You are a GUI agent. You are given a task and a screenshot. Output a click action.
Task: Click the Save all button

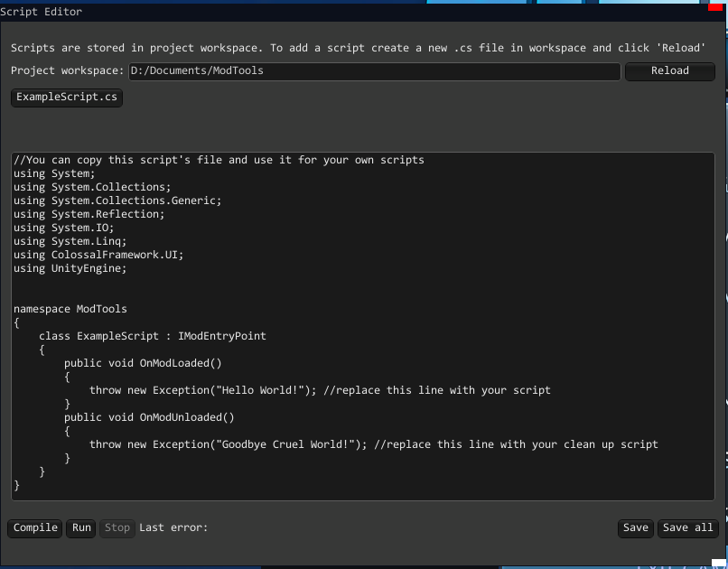(687, 528)
